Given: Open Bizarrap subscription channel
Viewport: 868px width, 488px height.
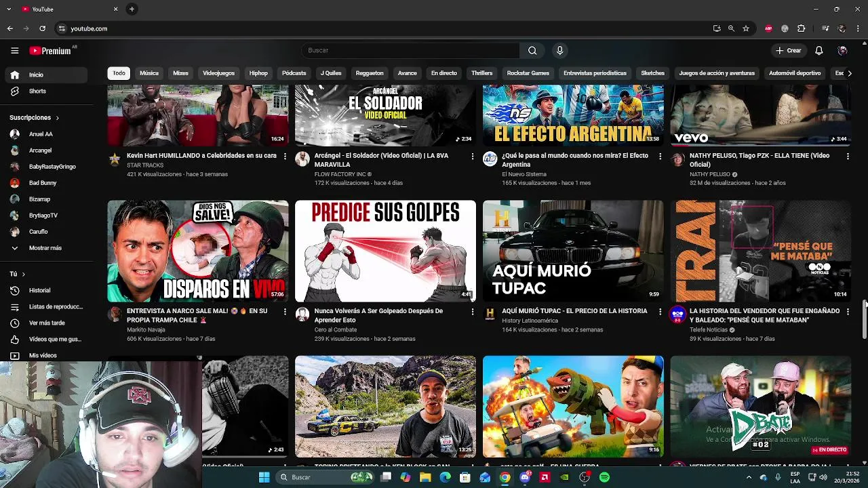Looking at the screenshot, I should 46,199.
